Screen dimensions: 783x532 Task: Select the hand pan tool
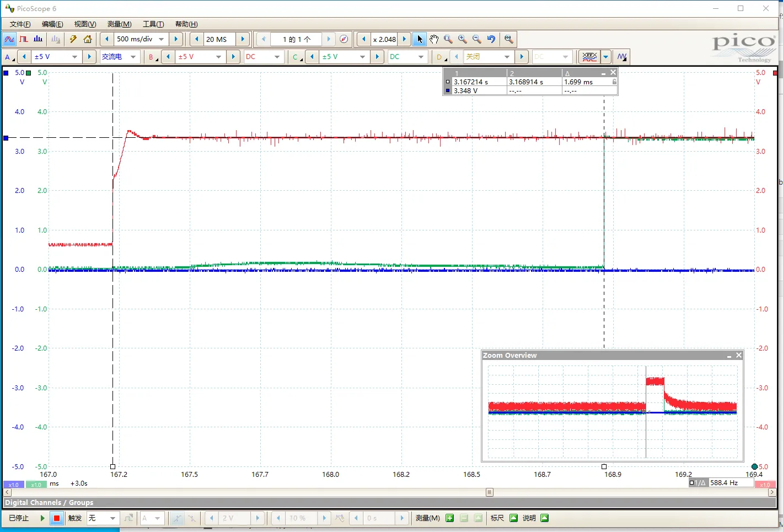pos(434,39)
